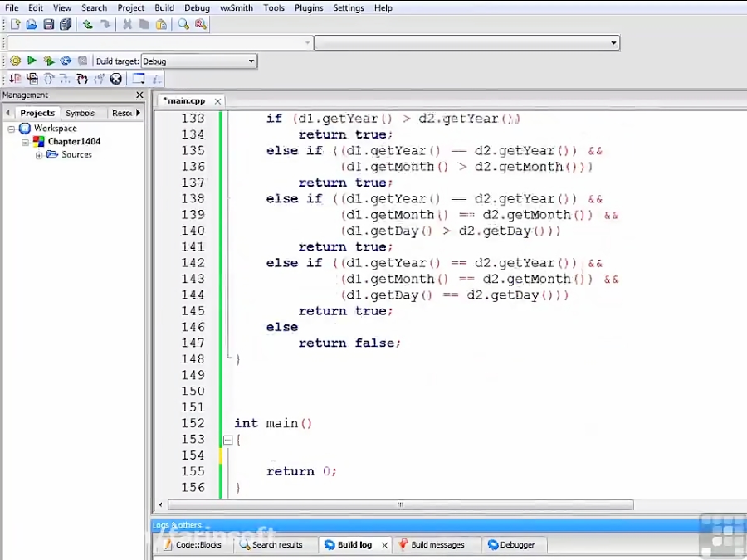Click the Rebuild icon
This screenshot has height=560, width=747.
click(66, 61)
